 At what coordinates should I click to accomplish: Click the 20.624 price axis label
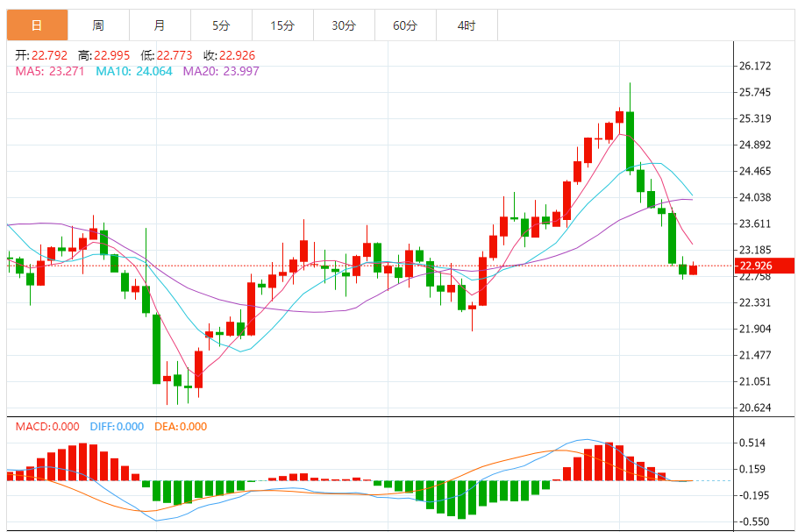coord(755,408)
